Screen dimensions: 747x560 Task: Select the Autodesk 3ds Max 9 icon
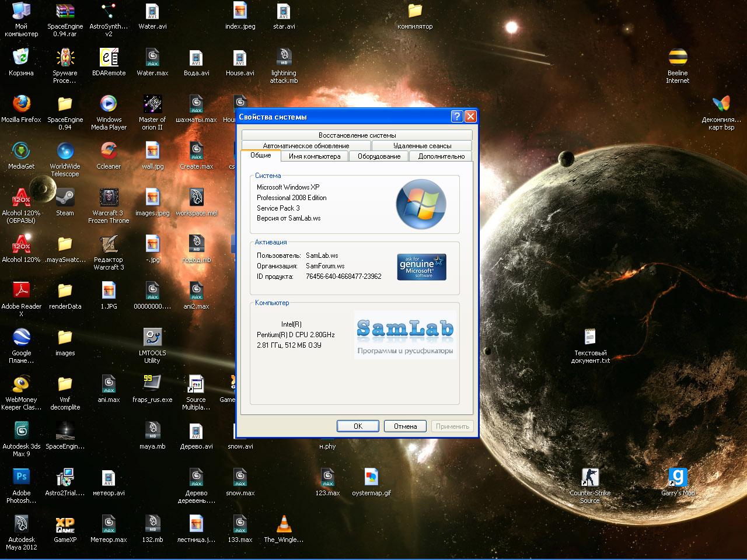coord(21,430)
